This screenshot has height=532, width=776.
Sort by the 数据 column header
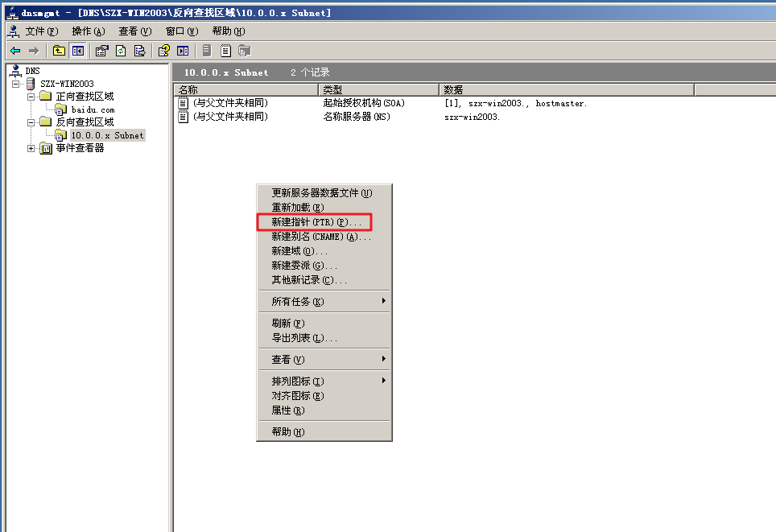[567, 89]
